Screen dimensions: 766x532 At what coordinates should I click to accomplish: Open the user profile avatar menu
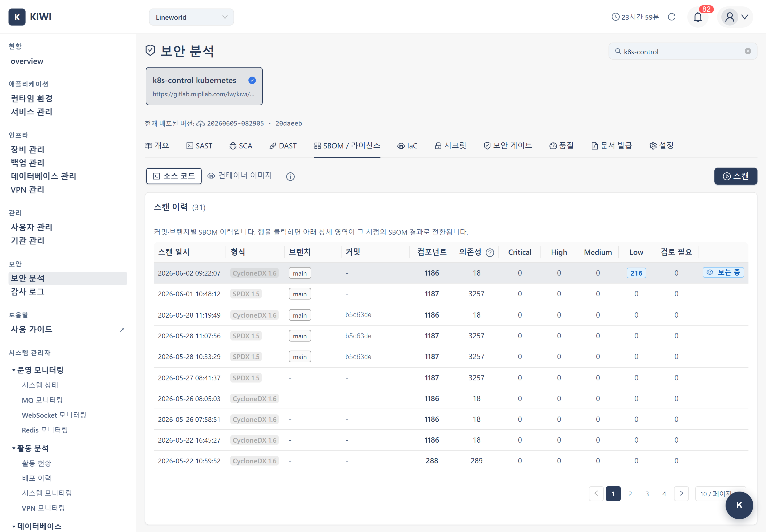pyautogui.click(x=735, y=17)
